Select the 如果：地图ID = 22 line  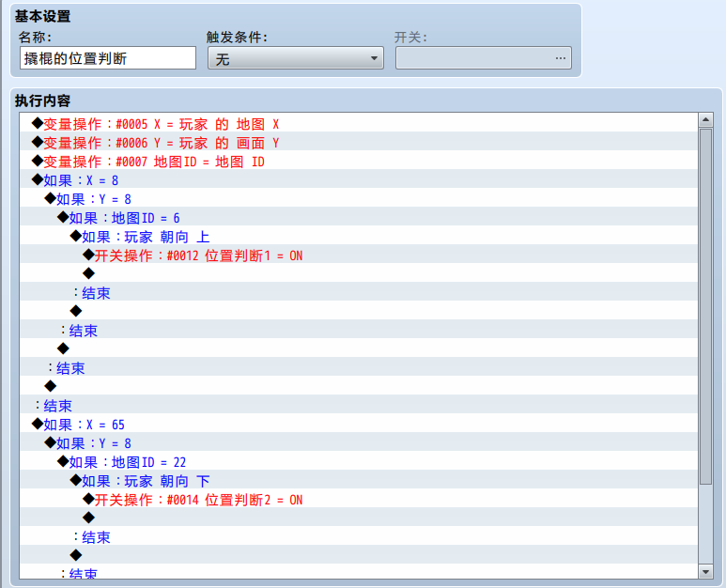[x=359, y=460]
